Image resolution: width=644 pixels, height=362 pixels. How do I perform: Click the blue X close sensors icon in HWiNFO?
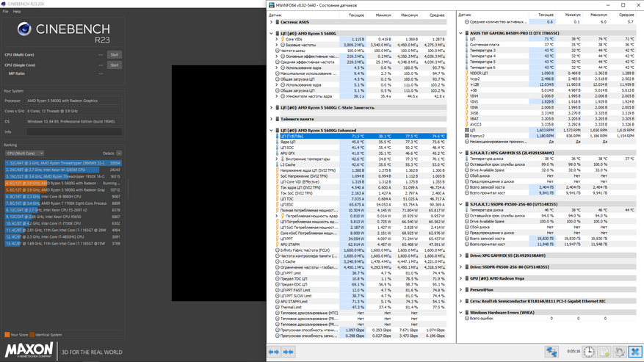coord(635,351)
